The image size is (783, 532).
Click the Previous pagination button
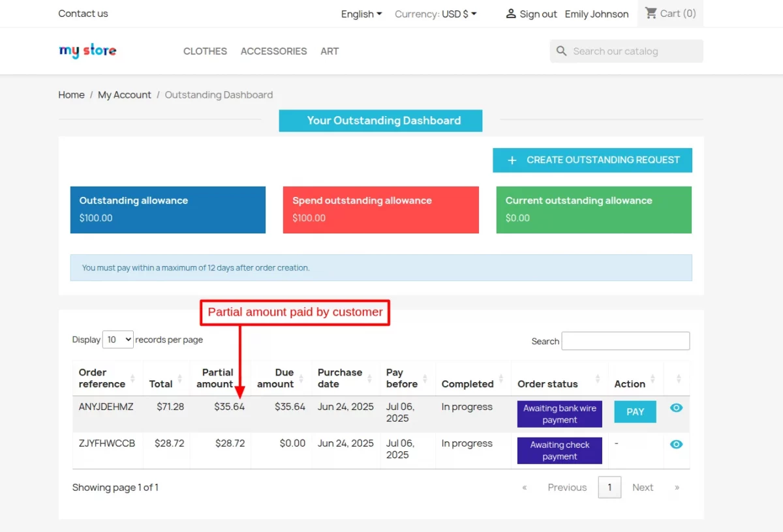tap(567, 487)
